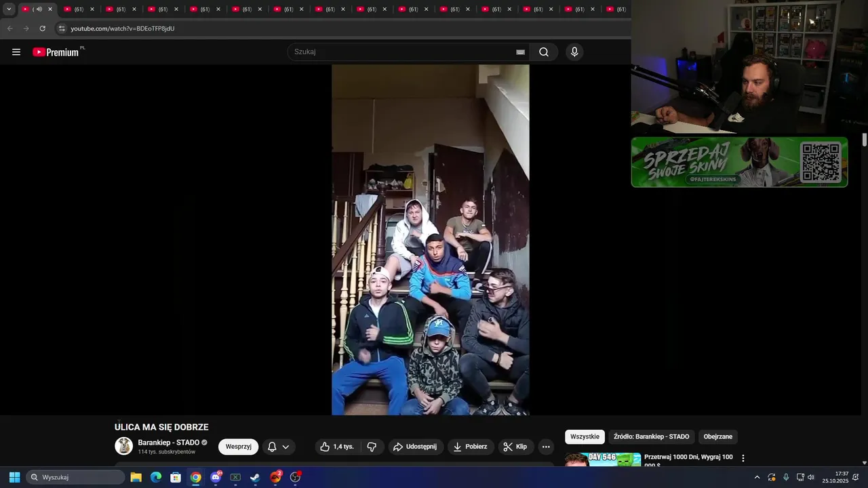The image size is (868, 488).
Task: Launch Microsoft Edge from taskbar
Action: [156, 477]
